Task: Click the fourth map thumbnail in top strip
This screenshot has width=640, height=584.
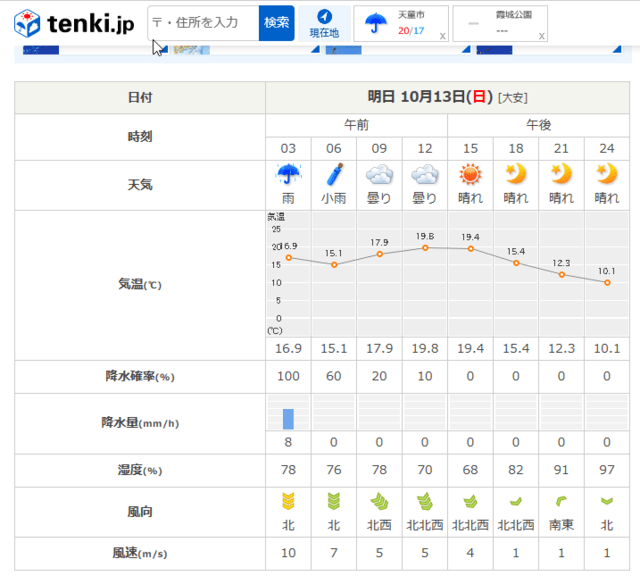Action: pyautogui.click(x=494, y=50)
